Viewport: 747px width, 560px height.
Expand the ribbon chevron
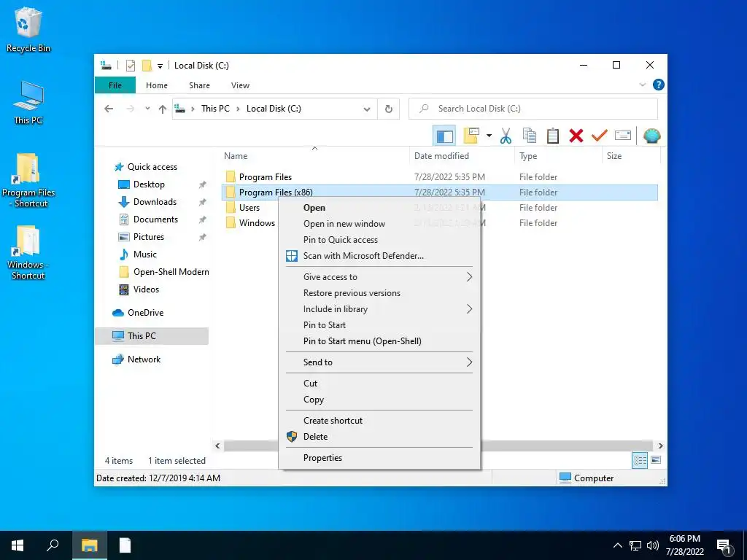[x=642, y=85]
